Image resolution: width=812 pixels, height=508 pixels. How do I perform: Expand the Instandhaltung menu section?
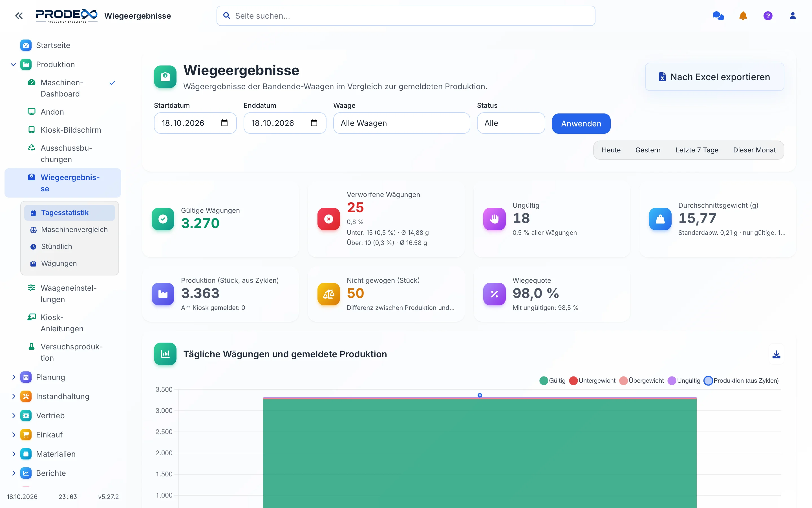pos(14,397)
